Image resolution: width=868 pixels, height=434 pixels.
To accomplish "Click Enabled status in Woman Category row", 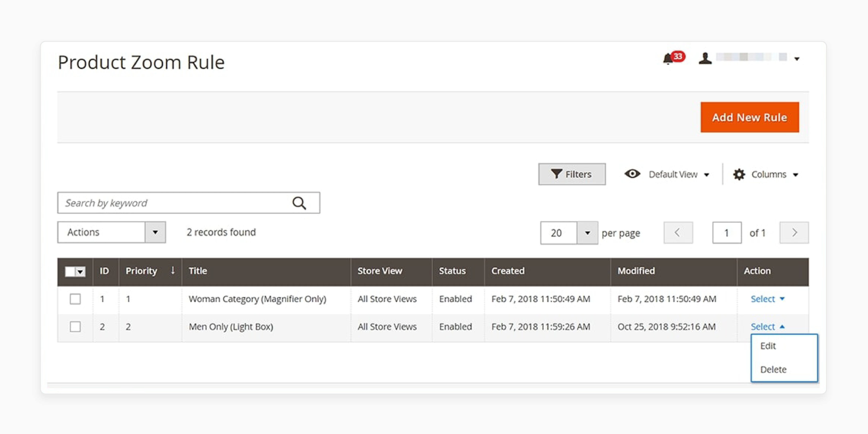I will [456, 299].
